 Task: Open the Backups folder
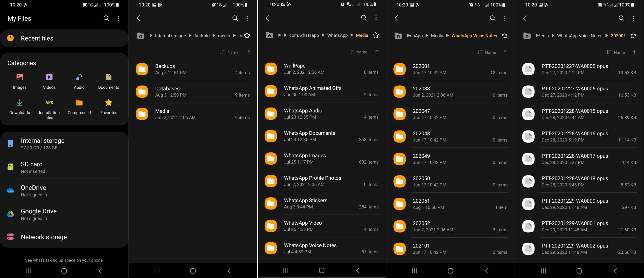[x=193, y=69]
